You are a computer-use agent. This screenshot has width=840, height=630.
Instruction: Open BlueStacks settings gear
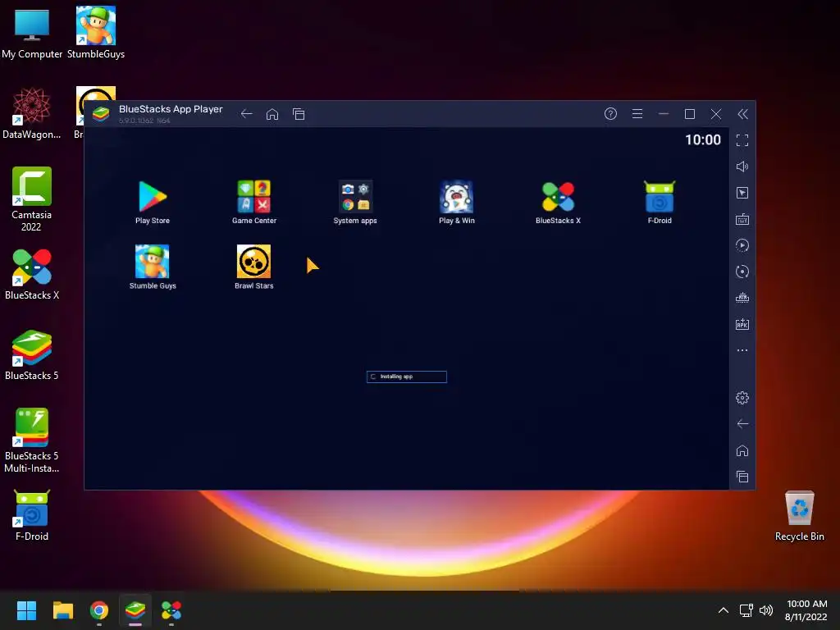tap(742, 398)
